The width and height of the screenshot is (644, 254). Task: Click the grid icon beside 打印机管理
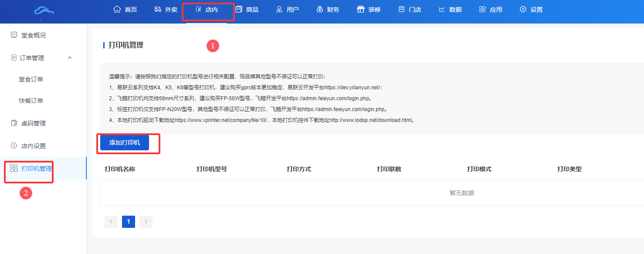tap(14, 168)
